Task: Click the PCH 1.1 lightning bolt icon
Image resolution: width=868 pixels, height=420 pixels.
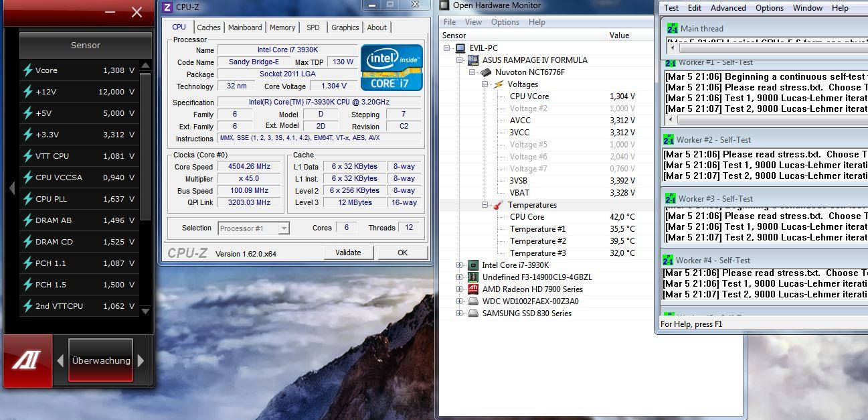Action: [28, 263]
